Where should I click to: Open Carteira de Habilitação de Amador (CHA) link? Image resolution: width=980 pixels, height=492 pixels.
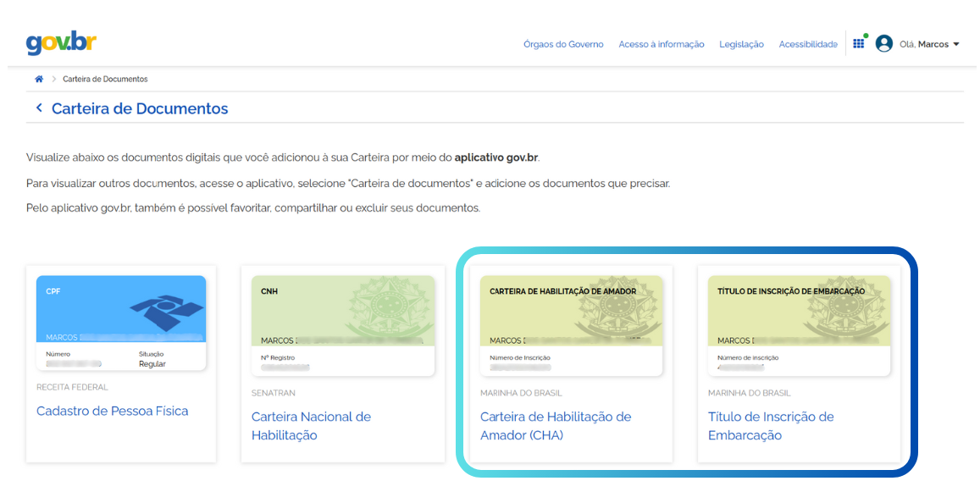click(x=556, y=426)
